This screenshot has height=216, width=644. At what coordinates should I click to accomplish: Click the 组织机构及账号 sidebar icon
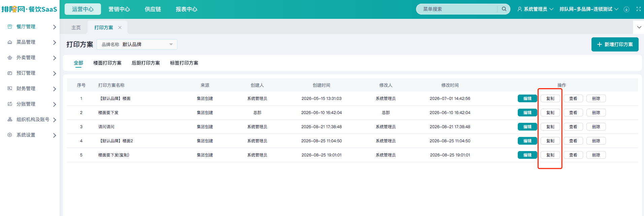point(10,119)
